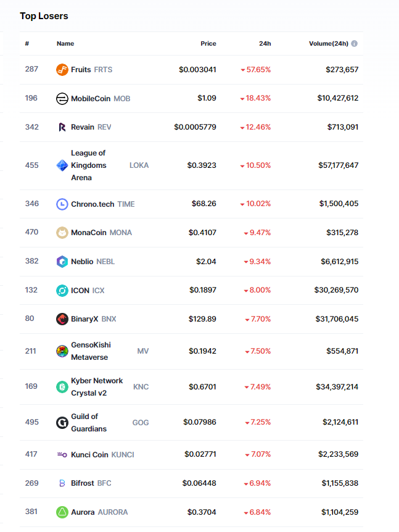Click the Neblio logo icon
This screenshot has height=532, width=399.
[62, 262]
